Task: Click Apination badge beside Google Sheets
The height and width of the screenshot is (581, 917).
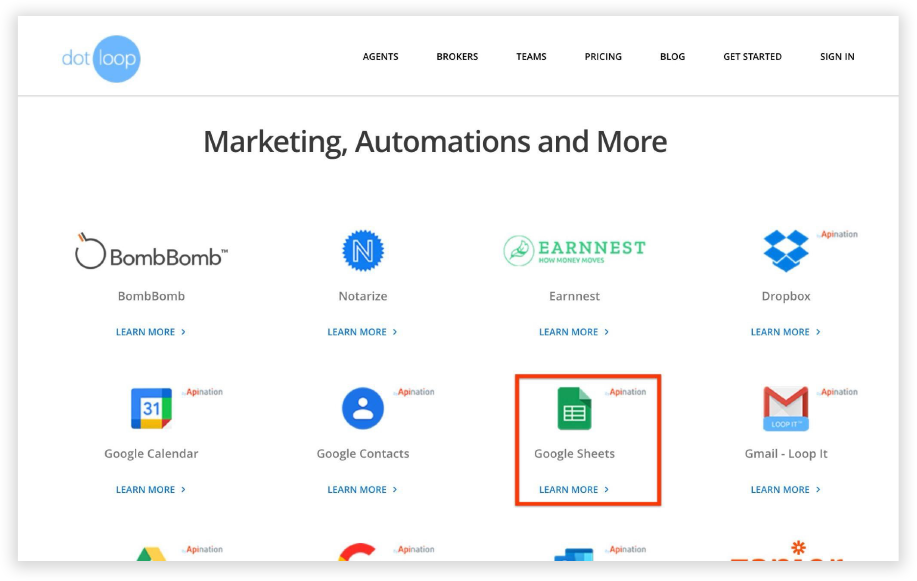Action: pyautogui.click(x=626, y=391)
